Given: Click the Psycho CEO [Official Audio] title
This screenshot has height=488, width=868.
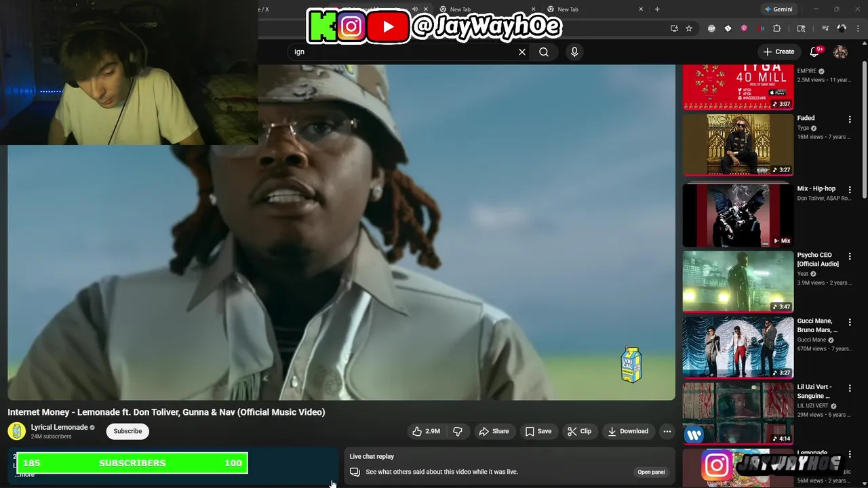Looking at the screenshot, I should click(818, 260).
